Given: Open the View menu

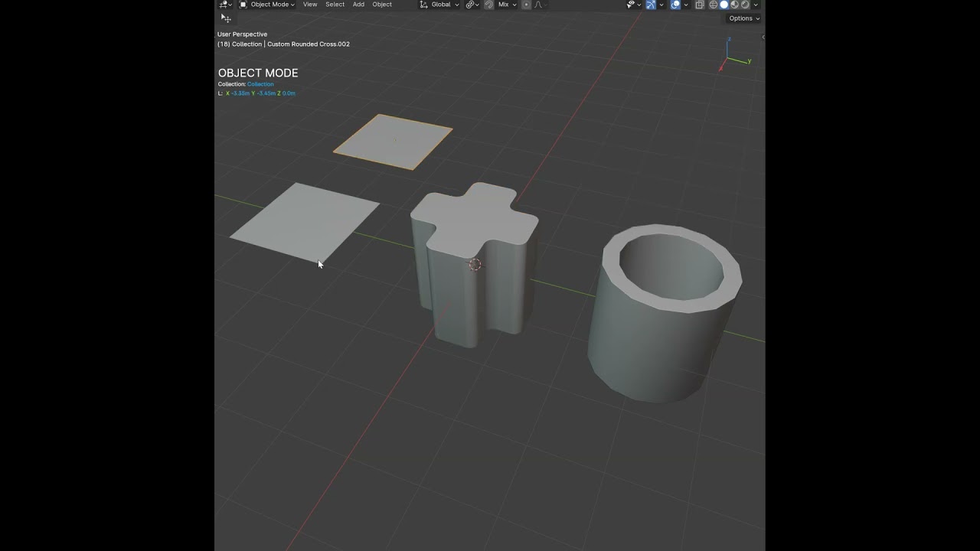Looking at the screenshot, I should coord(310,5).
